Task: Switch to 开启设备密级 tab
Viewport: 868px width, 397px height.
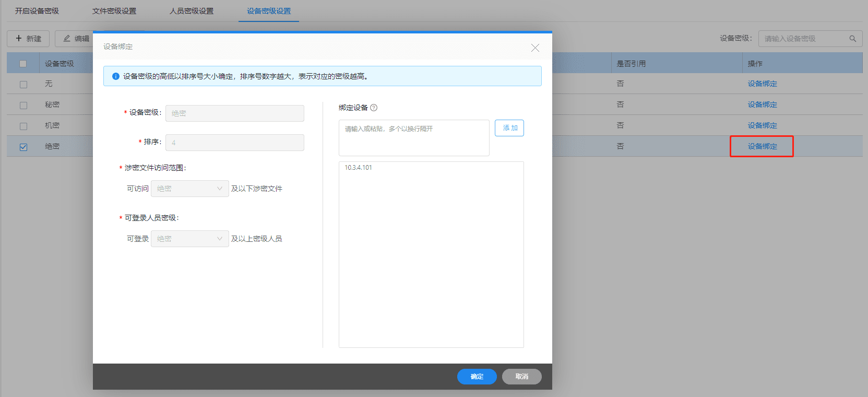Action: click(37, 11)
